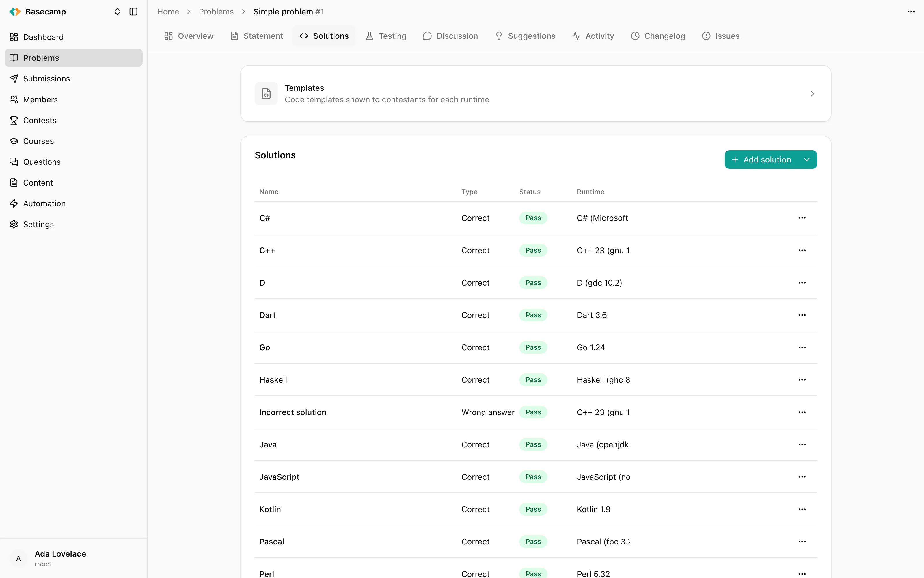Open row actions for the Go solution
Viewport: 924px width, 578px height.
(x=802, y=347)
